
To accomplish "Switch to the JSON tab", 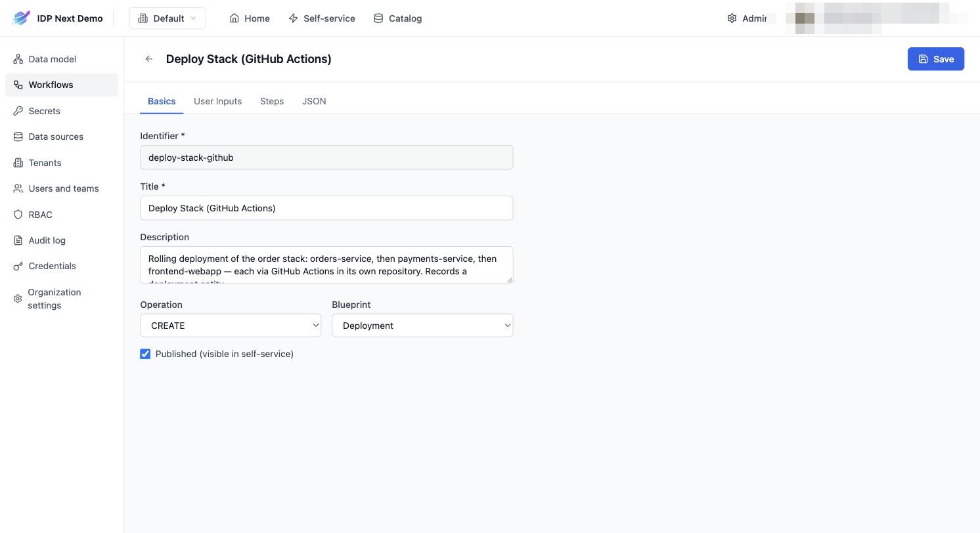I will [x=314, y=101].
